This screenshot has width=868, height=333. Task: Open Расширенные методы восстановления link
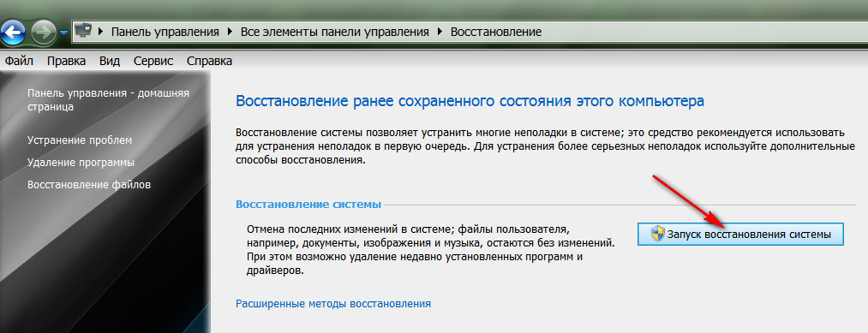333,304
